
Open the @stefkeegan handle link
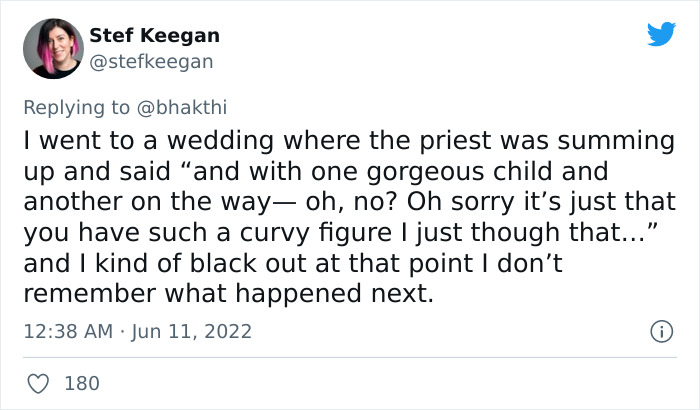tap(151, 62)
